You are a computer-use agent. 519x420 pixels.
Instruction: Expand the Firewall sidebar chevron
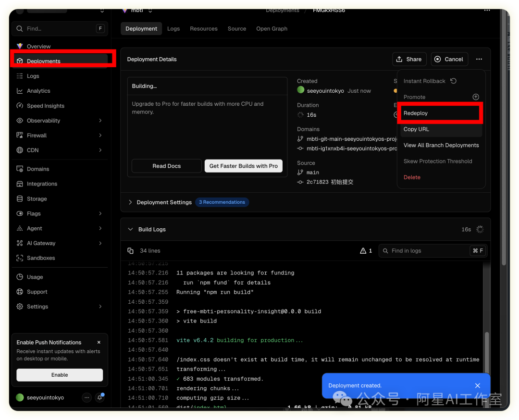(x=100, y=136)
